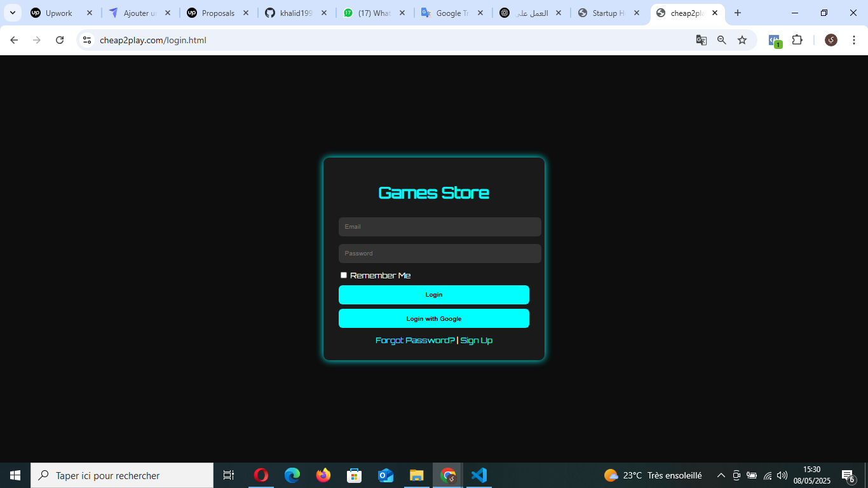Launch Visual Studio Code from taskbar
The height and width of the screenshot is (488, 868).
pos(479,475)
